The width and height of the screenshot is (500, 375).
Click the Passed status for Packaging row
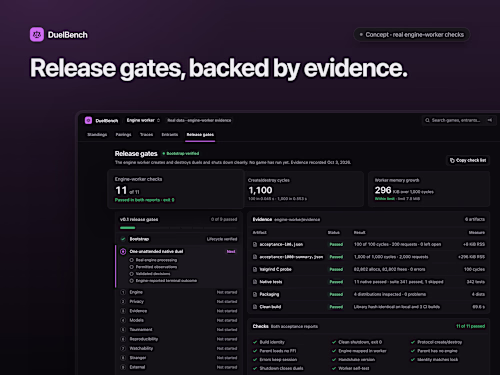pyautogui.click(x=336, y=294)
